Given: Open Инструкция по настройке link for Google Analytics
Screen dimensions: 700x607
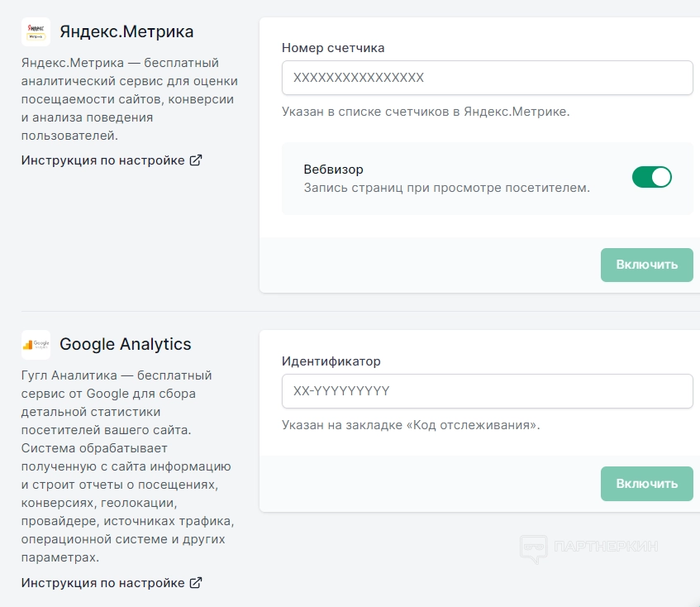Looking at the screenshot, I should pos(102,583).
